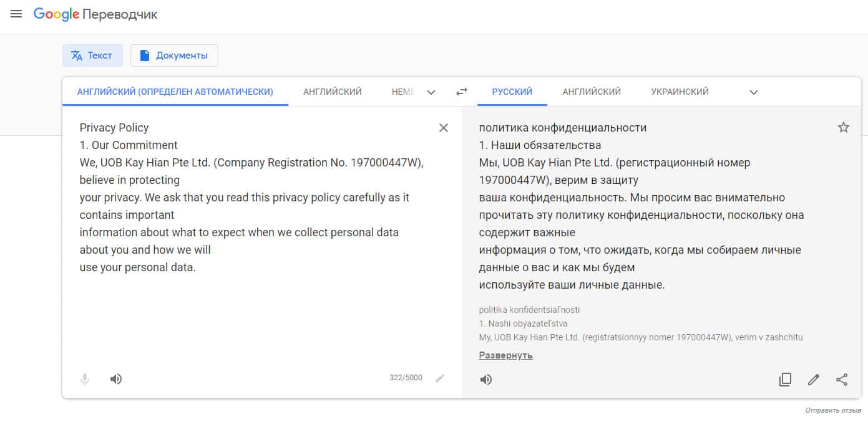The height and width of the screenshot is (422, 868).
Task: Expand transliteration with Развернуть link
Action: 505,355
